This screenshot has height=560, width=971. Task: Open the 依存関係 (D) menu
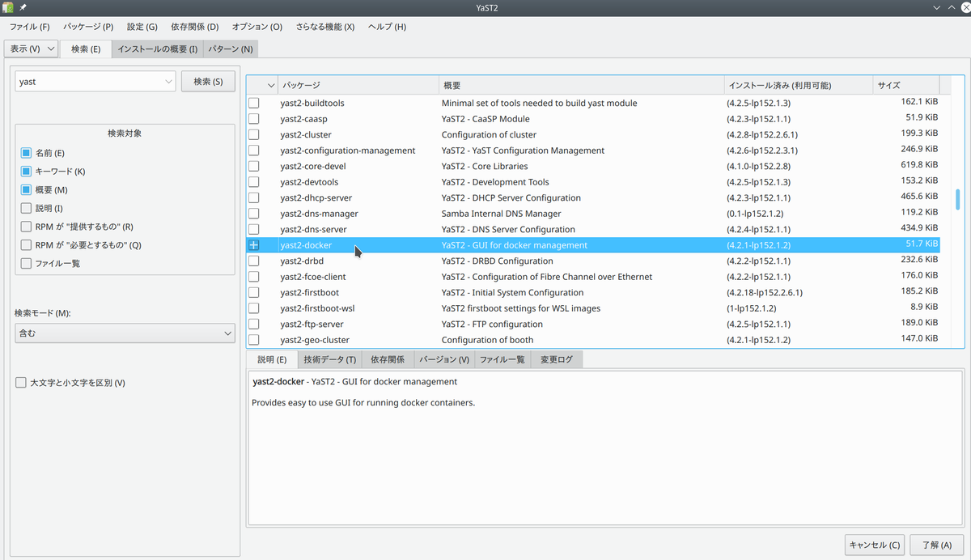tap(195, 27)
